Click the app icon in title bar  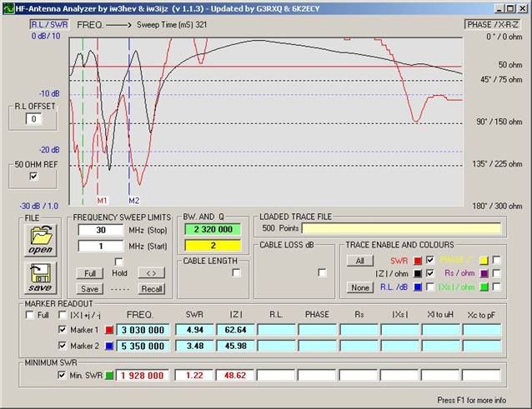(x=8, y=7)
